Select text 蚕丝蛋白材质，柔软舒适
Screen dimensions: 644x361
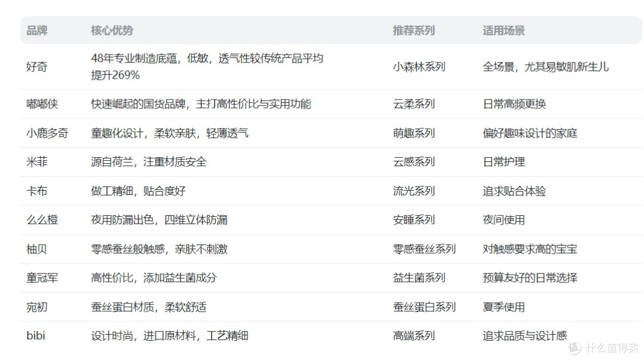point(148,307)
